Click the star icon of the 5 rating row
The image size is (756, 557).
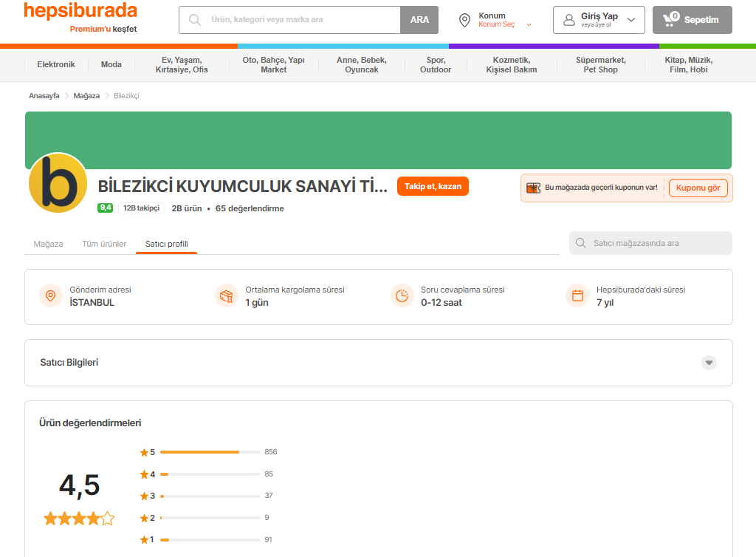[x=144, y=452]
